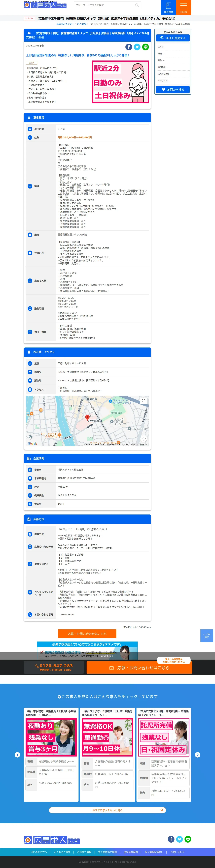
Task: Click career advisor promotional banner
Action: click(x=87, y=650)
